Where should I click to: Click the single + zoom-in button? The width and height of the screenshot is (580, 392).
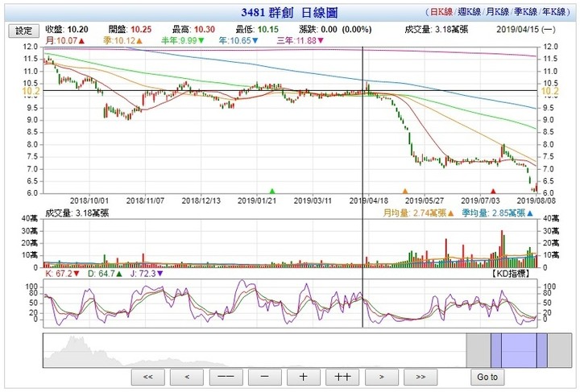click(x=304, y=377)
